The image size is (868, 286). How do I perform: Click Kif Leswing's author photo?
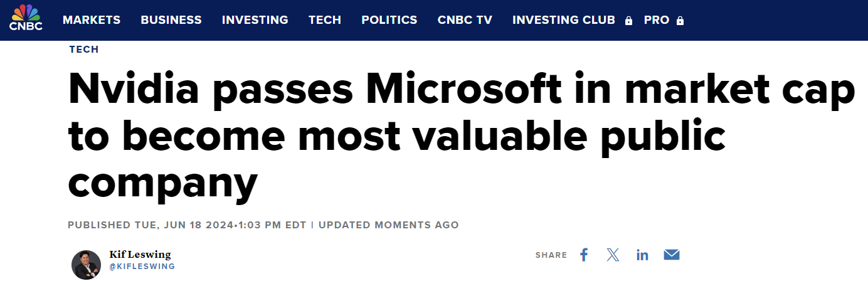coord(86,265)
